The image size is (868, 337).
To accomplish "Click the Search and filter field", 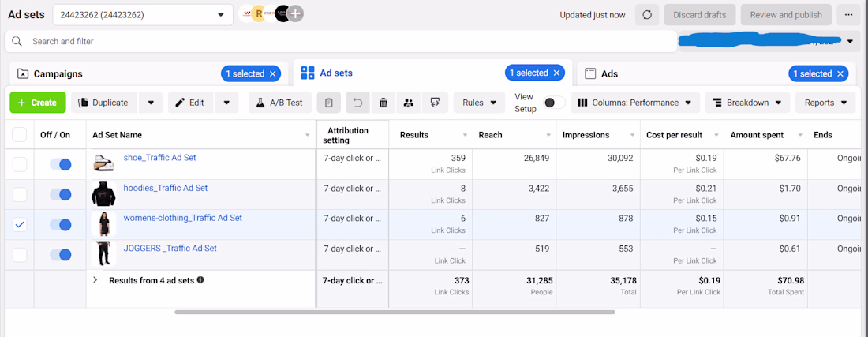I will point(340,42).
